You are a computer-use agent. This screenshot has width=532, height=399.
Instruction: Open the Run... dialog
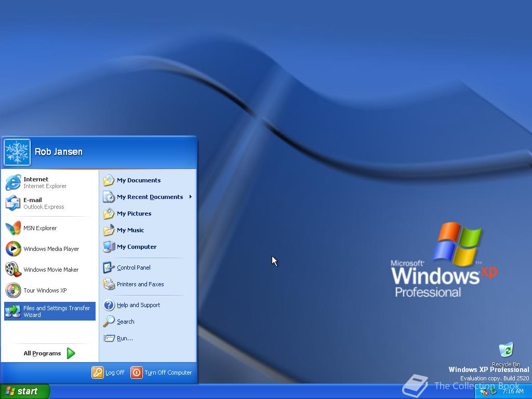coord(148,338)
